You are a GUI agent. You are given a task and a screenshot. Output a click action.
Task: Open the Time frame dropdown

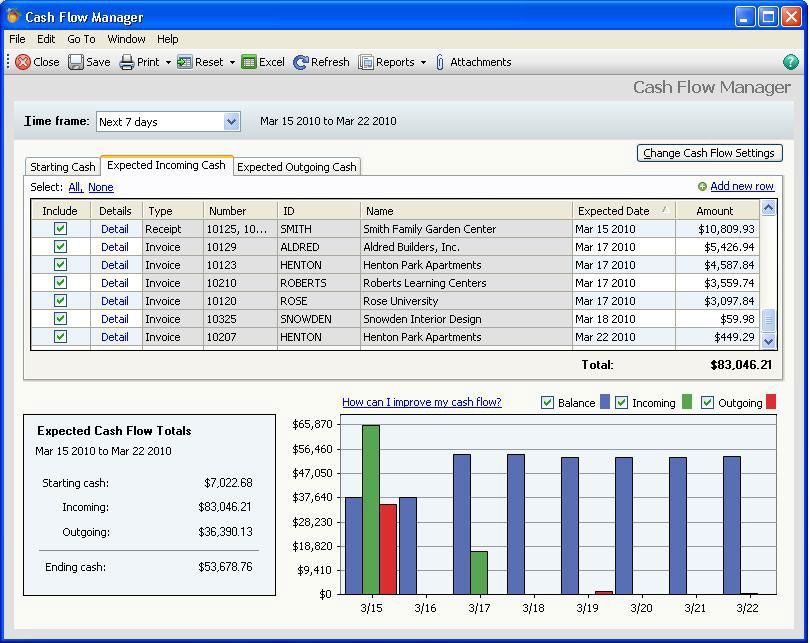click(231, 122)
